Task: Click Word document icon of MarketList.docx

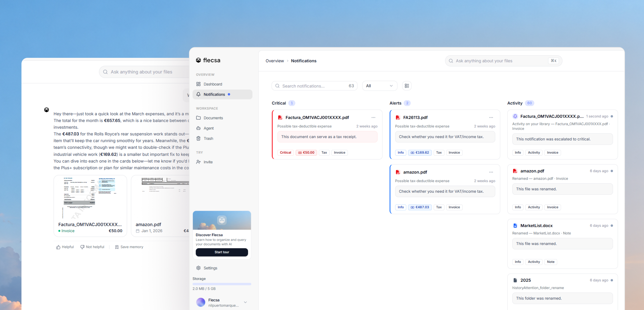Action: click(x=515, y=225)
